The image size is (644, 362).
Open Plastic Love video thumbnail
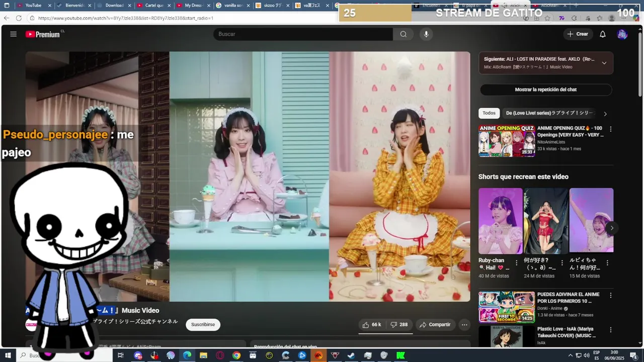click(507, 336)
